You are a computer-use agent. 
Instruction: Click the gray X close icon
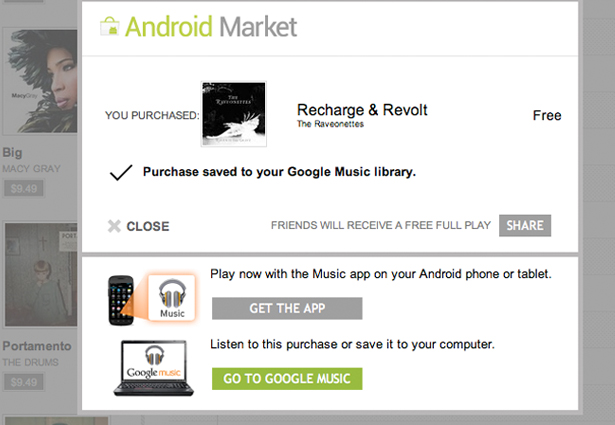pyautogui.click(x=114, y=226)
